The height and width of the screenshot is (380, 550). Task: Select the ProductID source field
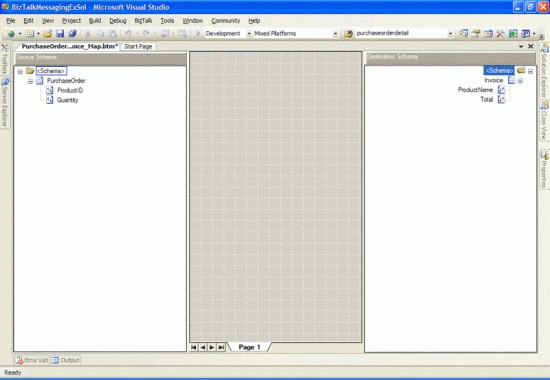point(70,90)
